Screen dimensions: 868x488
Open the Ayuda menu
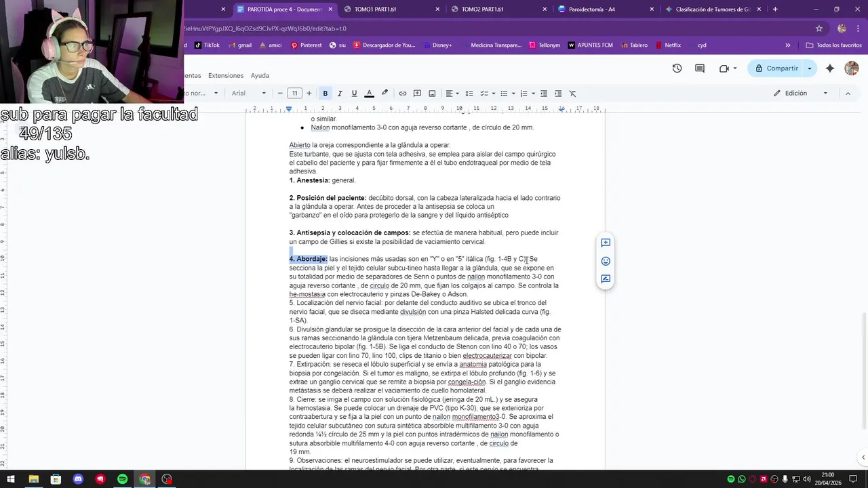click(260, 75)
